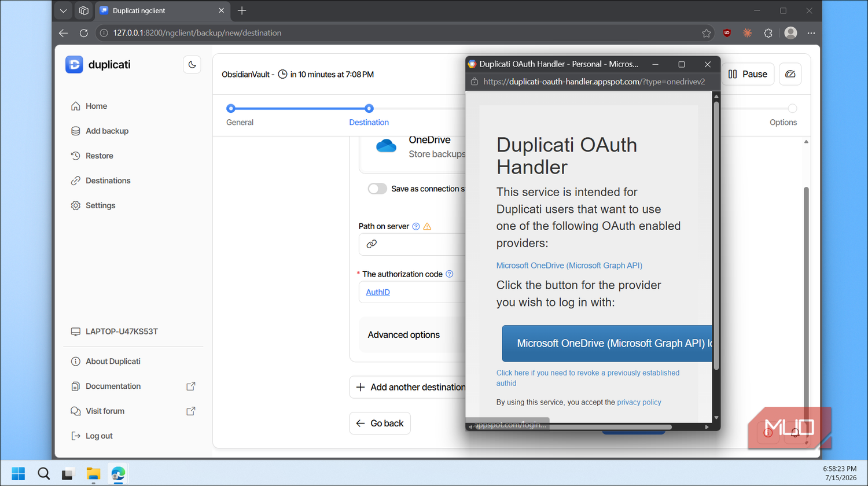
Task: Open File Explorer from the taskbar
Action: 93,474
